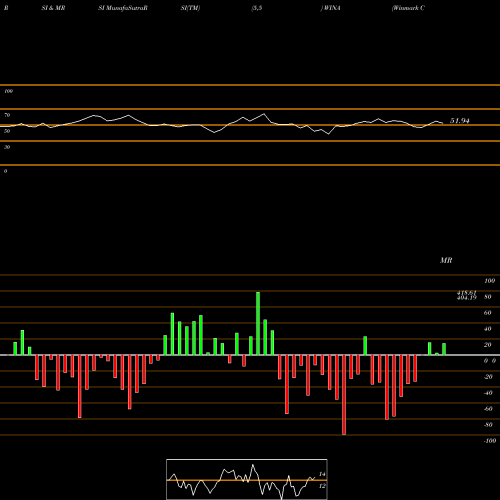The image size is (500, 500).
Task: Click the SI(TM) header text
Action: (x=190, y=8)
